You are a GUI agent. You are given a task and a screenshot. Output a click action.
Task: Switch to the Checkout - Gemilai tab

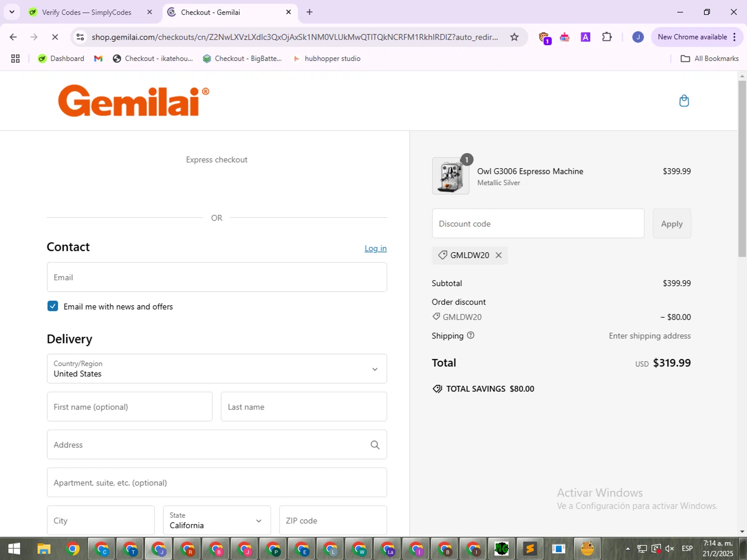point(229,12)
